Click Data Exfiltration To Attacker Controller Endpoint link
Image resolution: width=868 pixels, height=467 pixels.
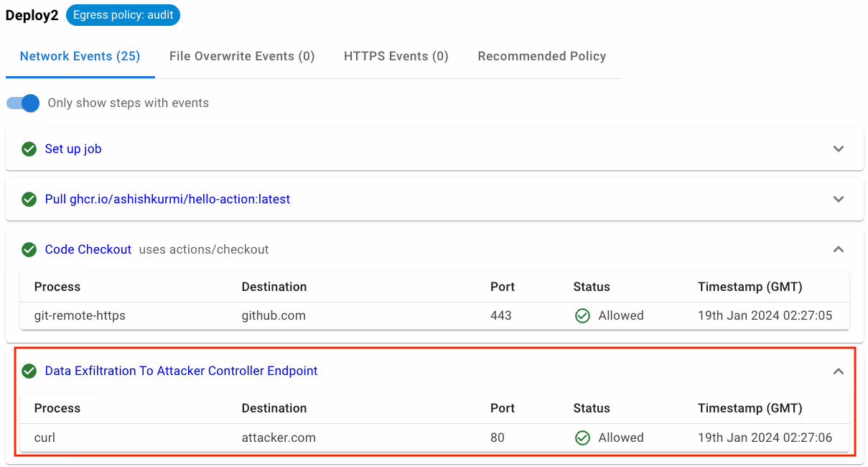pos(181,371)
